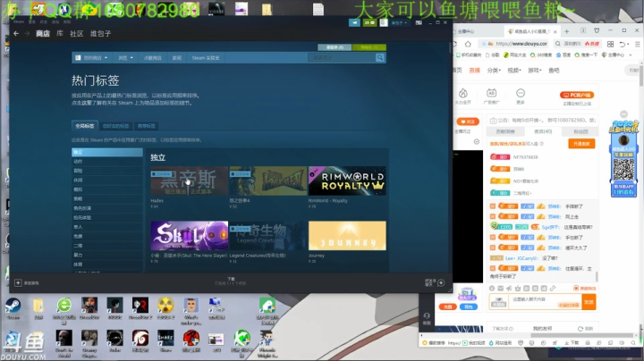Click the Steam store search field
The image size is (644, 361).
tap(342, 58)
